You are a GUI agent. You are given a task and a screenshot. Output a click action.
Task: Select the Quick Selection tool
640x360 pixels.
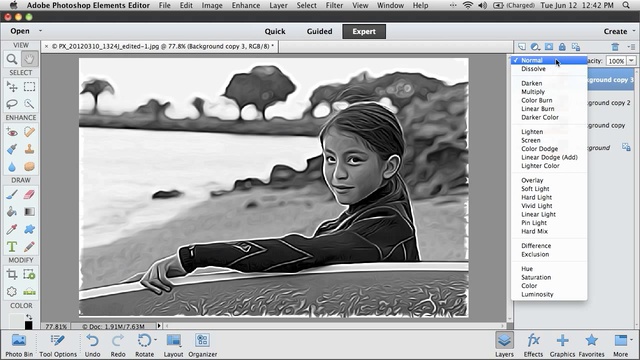[x=29, y=104]
